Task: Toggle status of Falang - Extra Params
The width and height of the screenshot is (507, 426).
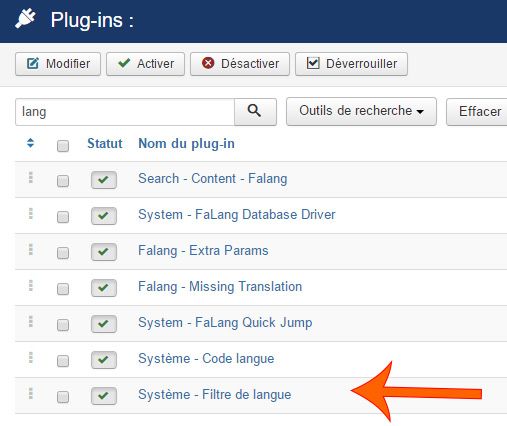Action: 104,252
